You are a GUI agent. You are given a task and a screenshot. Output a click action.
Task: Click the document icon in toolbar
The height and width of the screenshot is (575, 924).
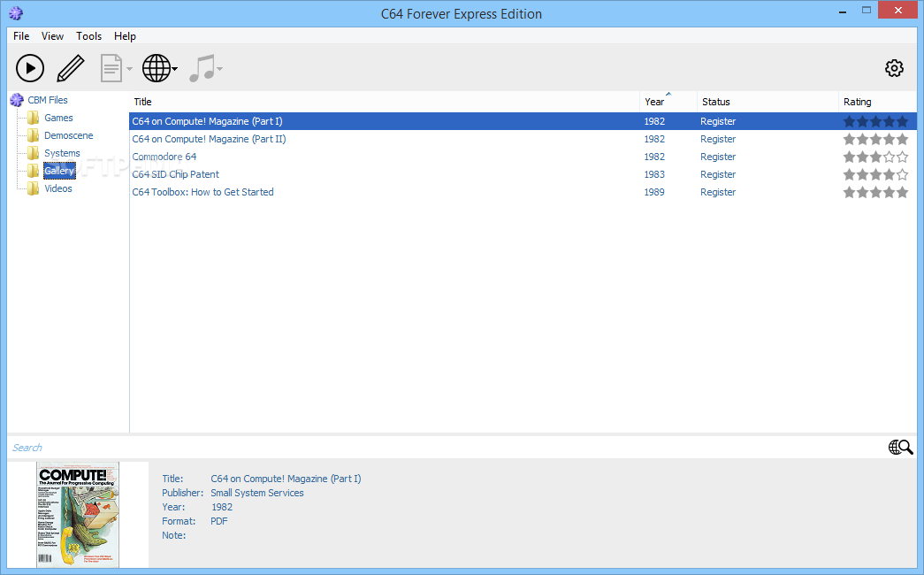111,68
